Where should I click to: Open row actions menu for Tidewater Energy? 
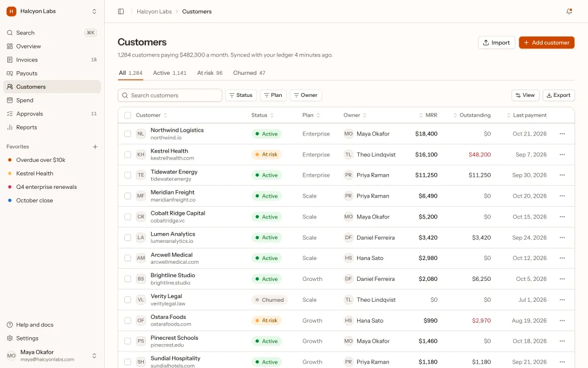pyautogui.click(x=562, y=175)
